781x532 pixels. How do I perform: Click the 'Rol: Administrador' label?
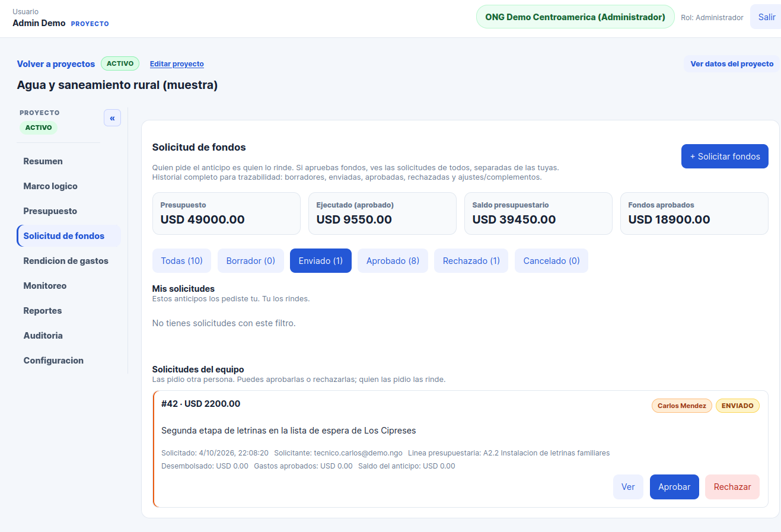point(712,18)
